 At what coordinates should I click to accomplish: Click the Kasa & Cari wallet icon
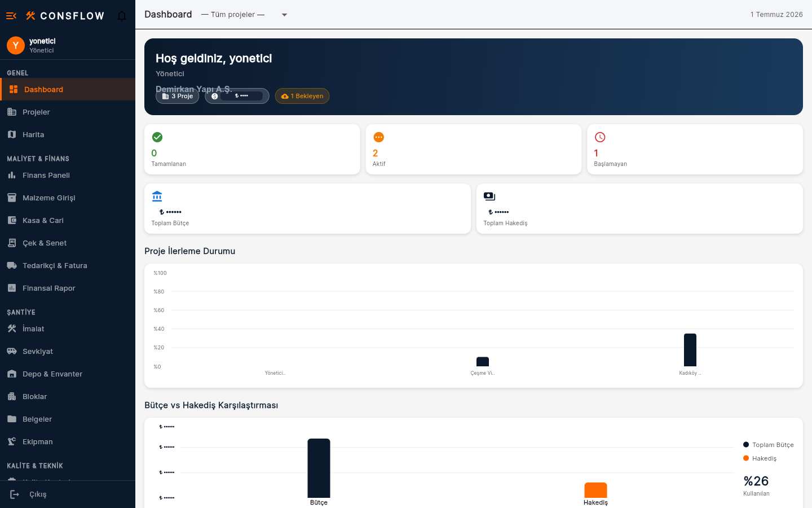click(x=12, y=220)
